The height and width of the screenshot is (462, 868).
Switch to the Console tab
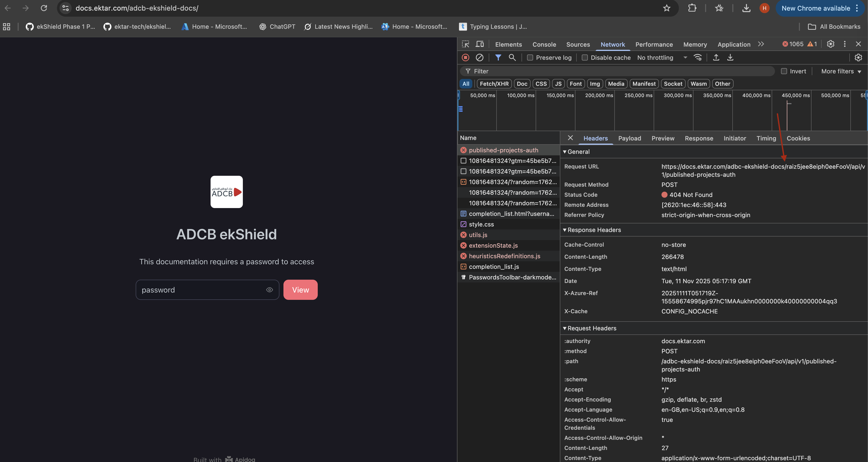[x=544, y=44]
